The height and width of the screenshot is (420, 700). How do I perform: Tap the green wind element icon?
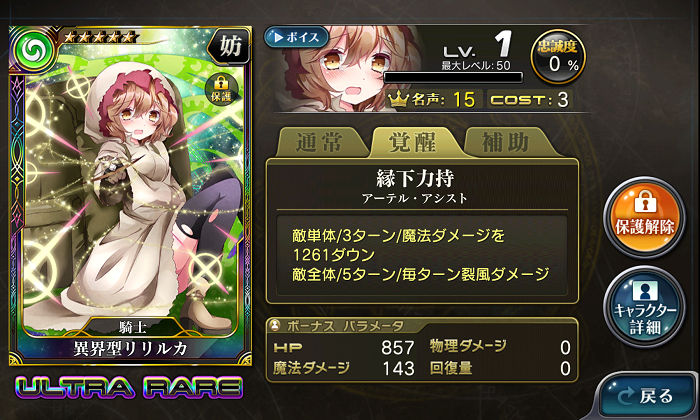click(33, 50)
